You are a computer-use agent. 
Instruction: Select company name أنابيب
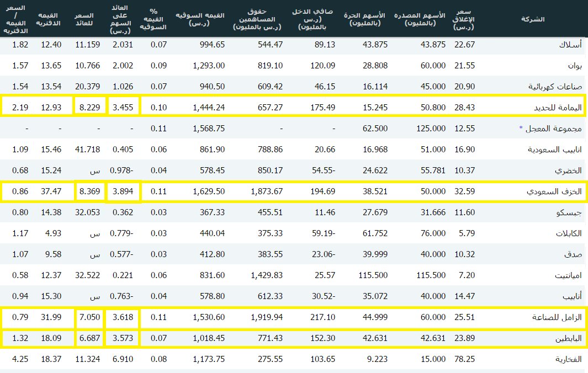572,296
